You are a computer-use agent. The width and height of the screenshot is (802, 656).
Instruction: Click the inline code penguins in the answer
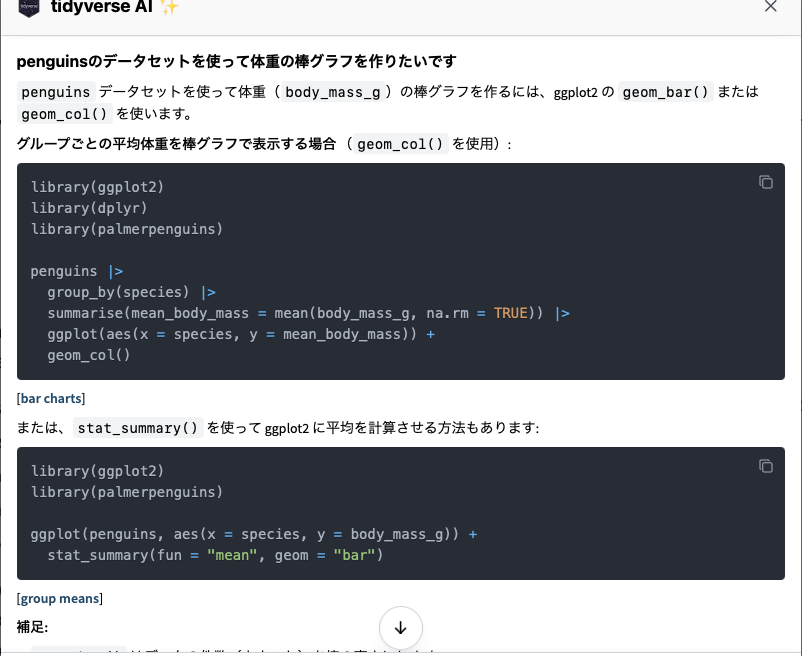pyautogui.click(x=55, y=92)
